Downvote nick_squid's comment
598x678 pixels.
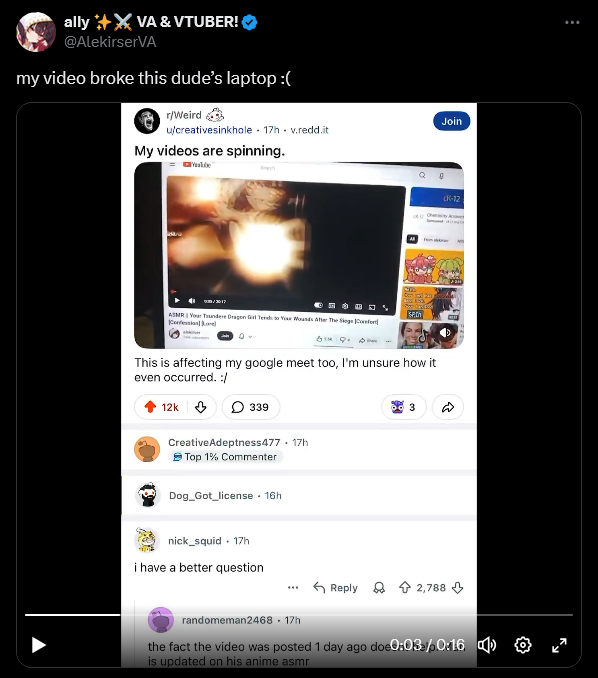click(457, 588)
